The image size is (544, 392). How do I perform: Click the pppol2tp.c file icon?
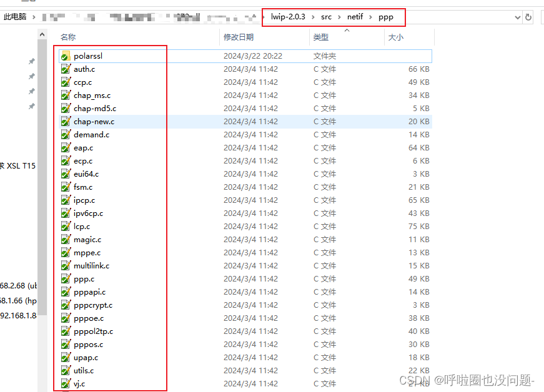pos(66,331)
